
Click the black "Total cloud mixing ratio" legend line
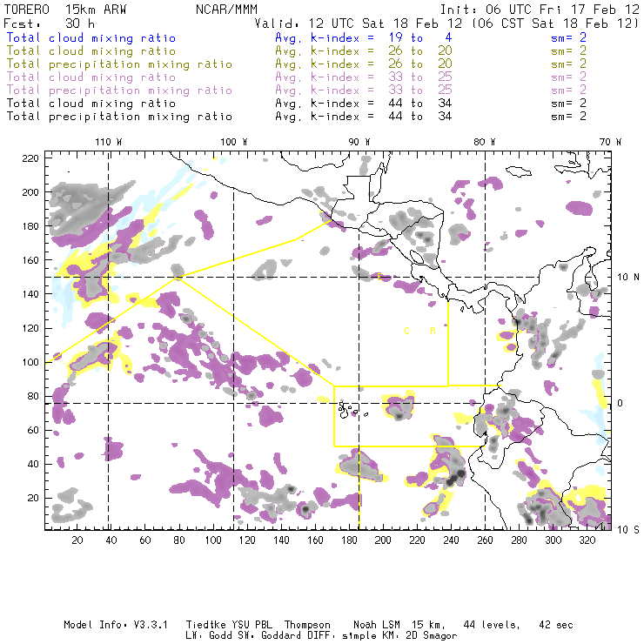pyautogui.click(x=91, y=104)
